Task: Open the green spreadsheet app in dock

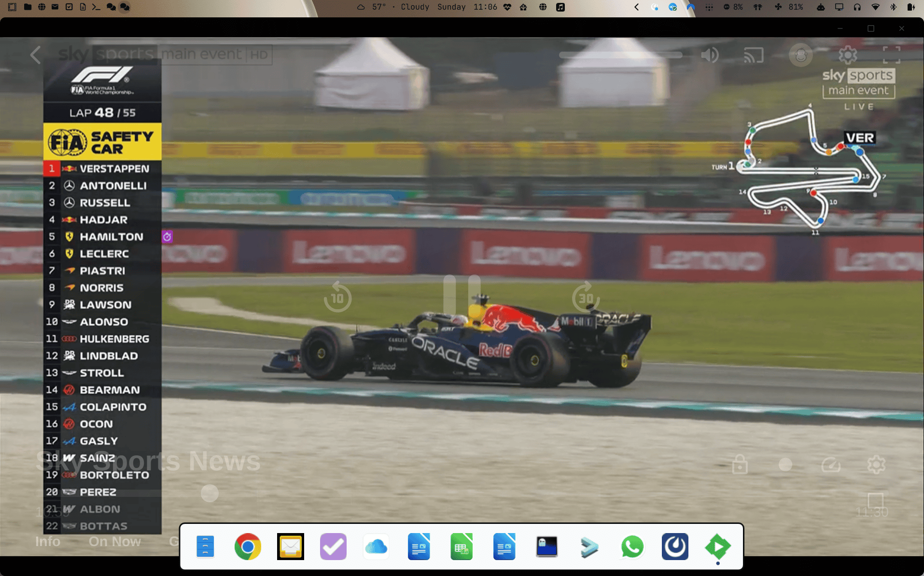Action: 462,547
